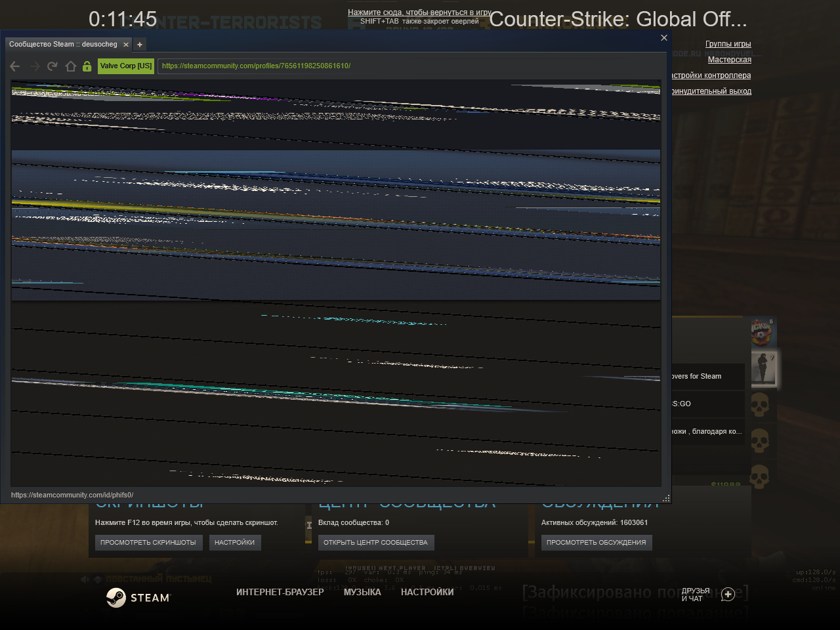This screenshot has height=630, width=840.
Task: Click 'ПРОСМОТРЕТЬ СКРИНШОТЫ' button
Action: [x=148, y=543]
